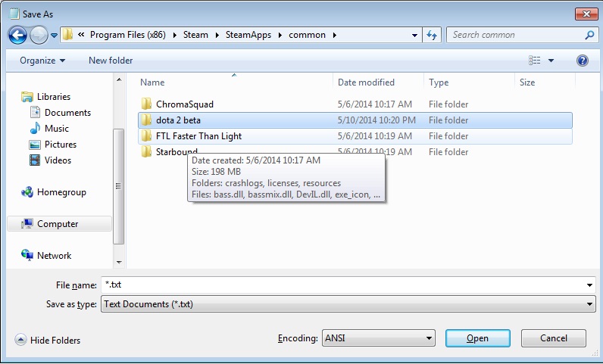
Task: Refresh the common folder view
Action: [432, 36]
